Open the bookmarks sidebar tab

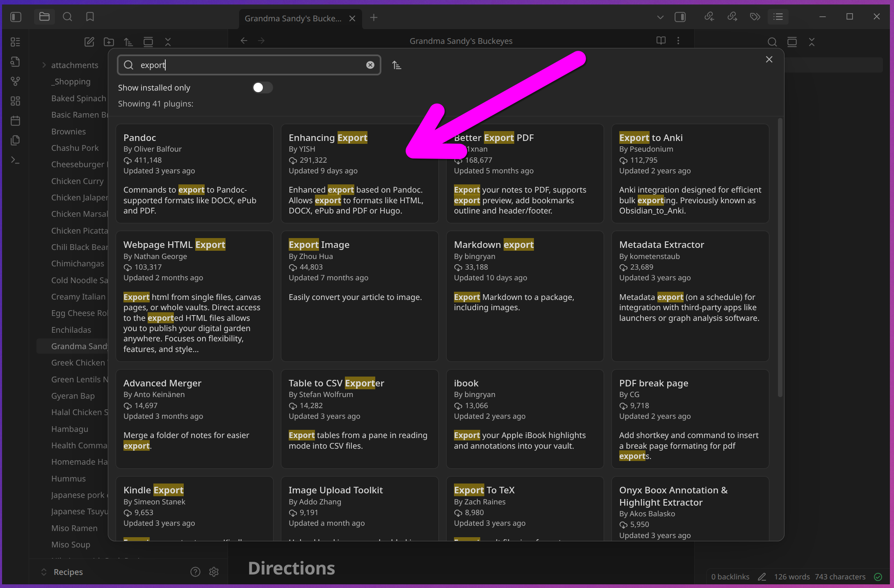pos(90,17)
